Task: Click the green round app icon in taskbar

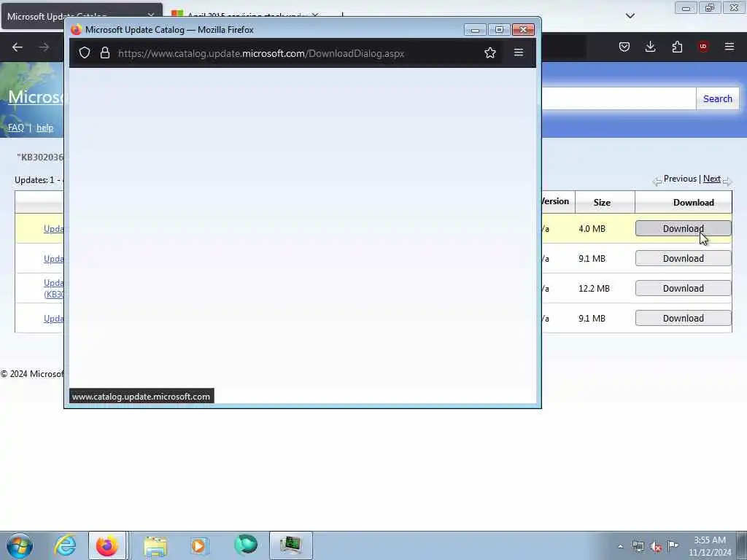Action: pyautogui.click(x=246, y=545)
